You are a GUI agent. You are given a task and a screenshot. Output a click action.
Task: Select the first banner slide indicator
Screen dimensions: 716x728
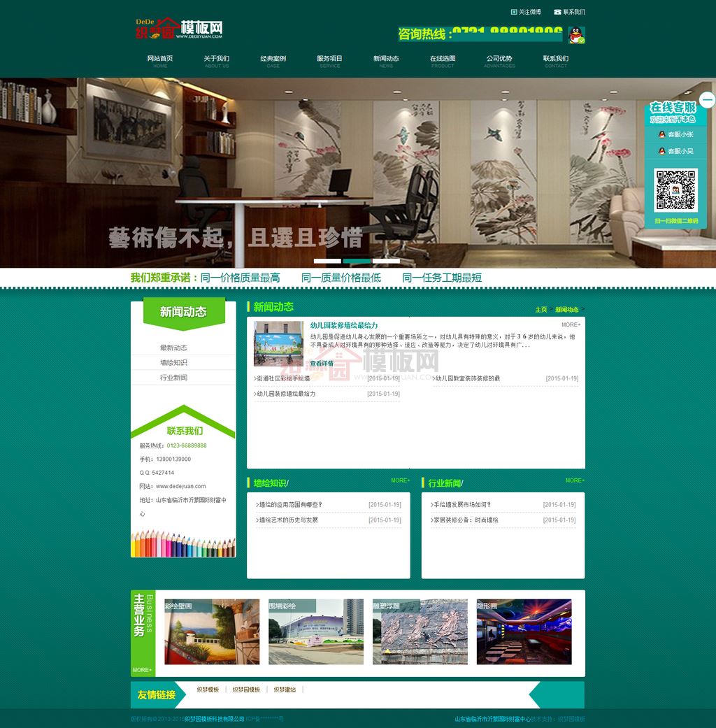click(327, 261)
